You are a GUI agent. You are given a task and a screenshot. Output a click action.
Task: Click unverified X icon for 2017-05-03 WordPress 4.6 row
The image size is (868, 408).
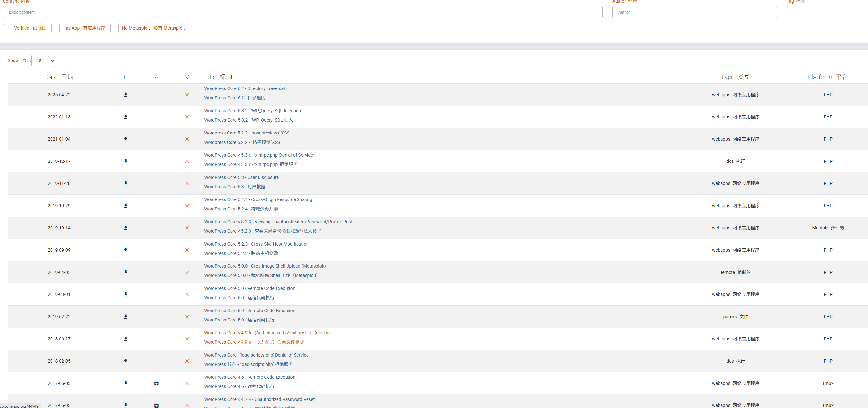[x=187, y=384]
